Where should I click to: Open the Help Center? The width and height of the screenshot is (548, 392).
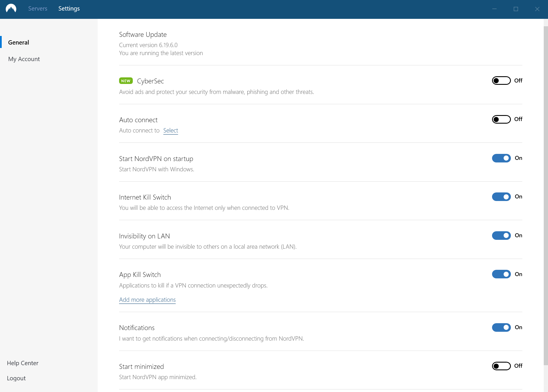pos(23,363)
